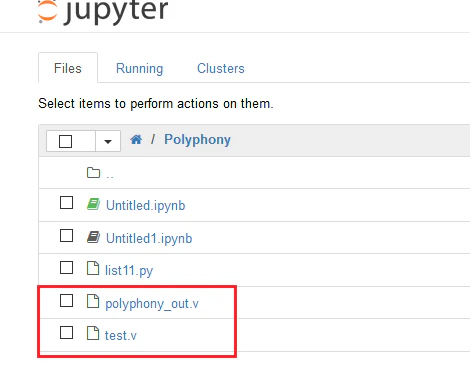Open Untitled.ipynb notebook

[145, 205]
